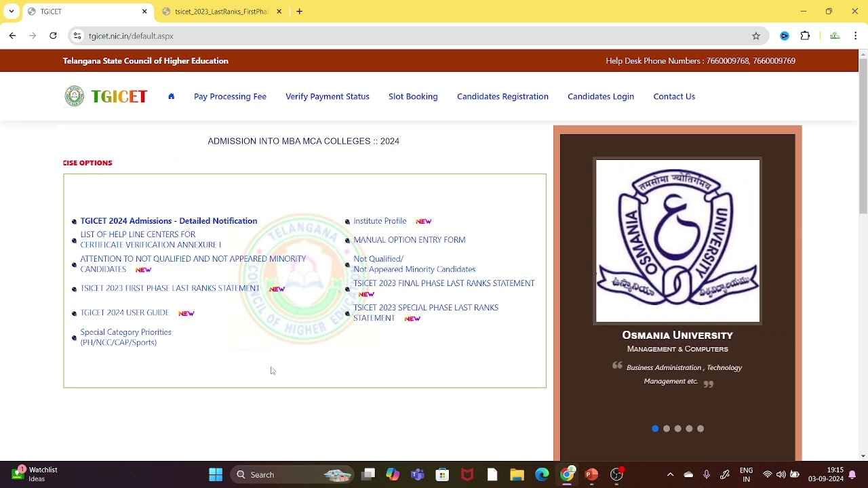Open Institute Profile link
This screenshot has width=868, height=488.
click(x=380, y=221)
